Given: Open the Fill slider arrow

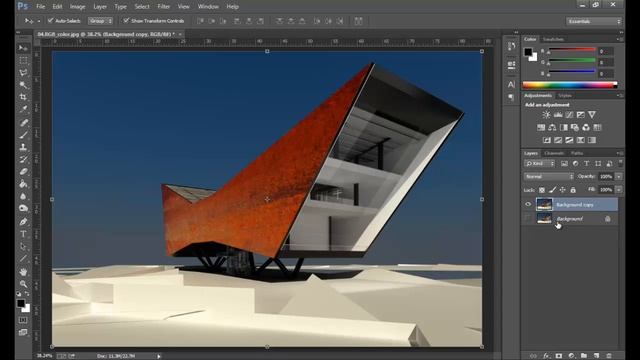Looking at the screenshot, I should [619, 190].
